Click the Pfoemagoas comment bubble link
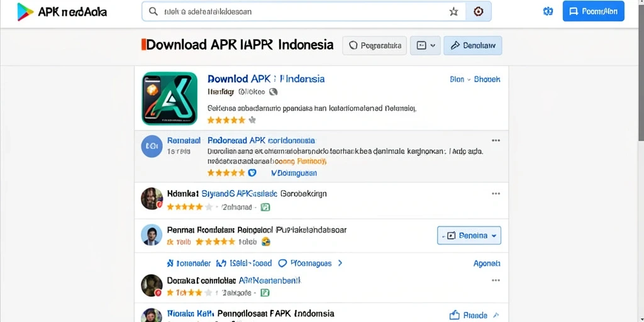Viewport: 644px width, 322px height. [x=305, y=264]
